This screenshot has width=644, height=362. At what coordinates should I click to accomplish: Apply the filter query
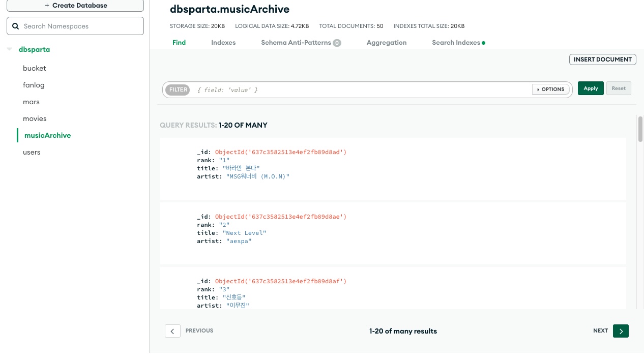(591, 88)
